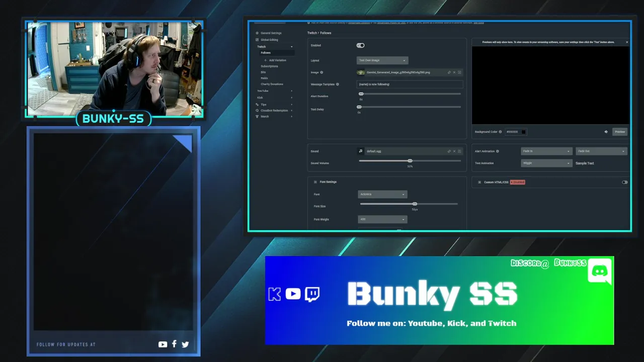644x362 pixels.
Task: Open the Fade Out alert animation dropdown
Action: (x=601, y=151)
